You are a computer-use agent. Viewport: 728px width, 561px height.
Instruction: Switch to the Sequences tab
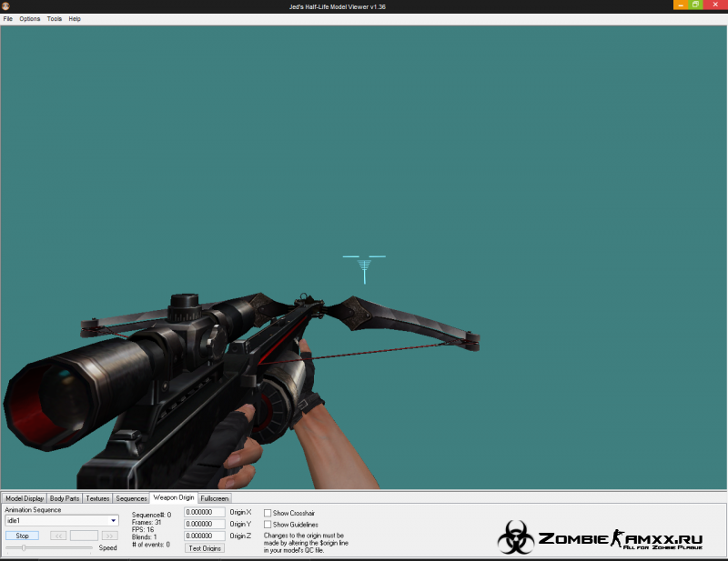point(131,498)
